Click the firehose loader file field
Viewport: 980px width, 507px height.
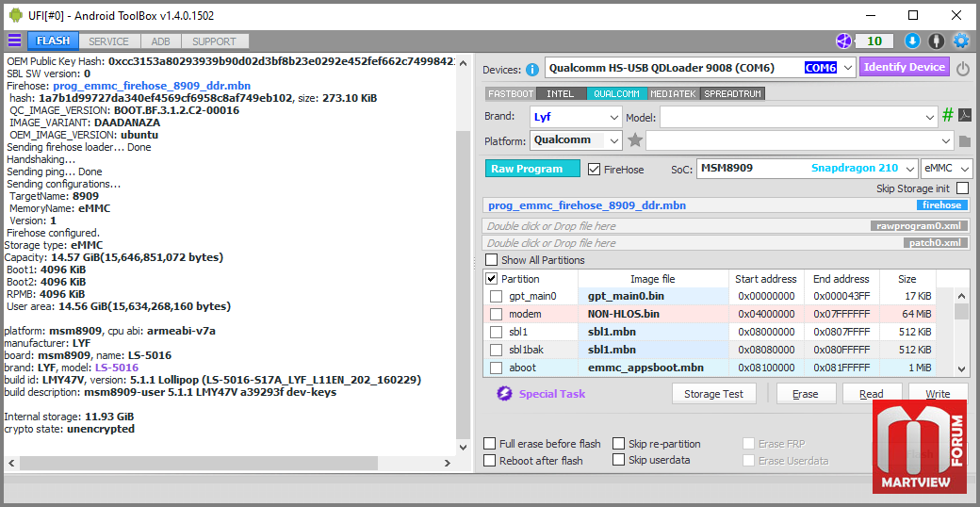pos(727,205)
